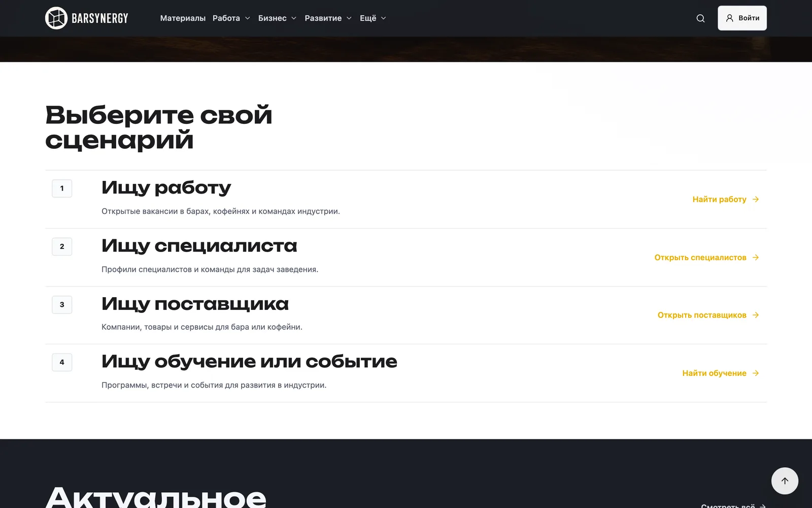Click the Ищу поставщика heading

point(195,304)
